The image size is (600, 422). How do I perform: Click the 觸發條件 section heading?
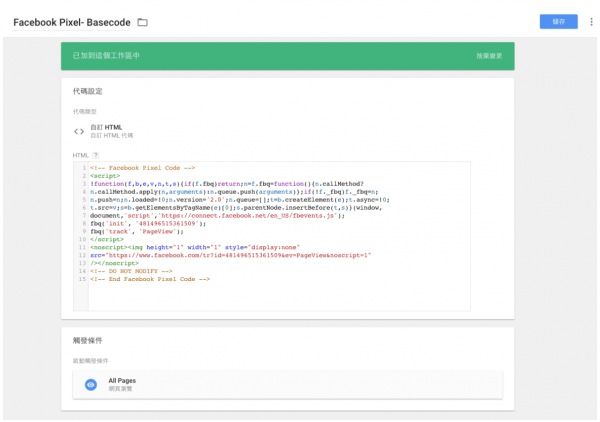(88, 340)
